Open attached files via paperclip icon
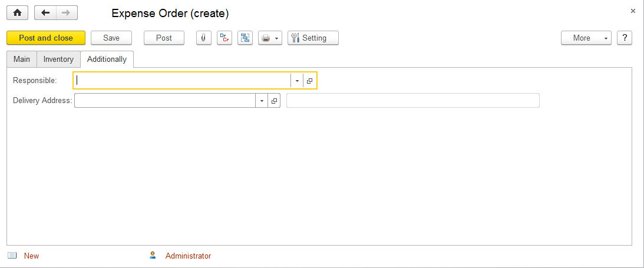This screenshot has height=268, width=644. (203, 38)
